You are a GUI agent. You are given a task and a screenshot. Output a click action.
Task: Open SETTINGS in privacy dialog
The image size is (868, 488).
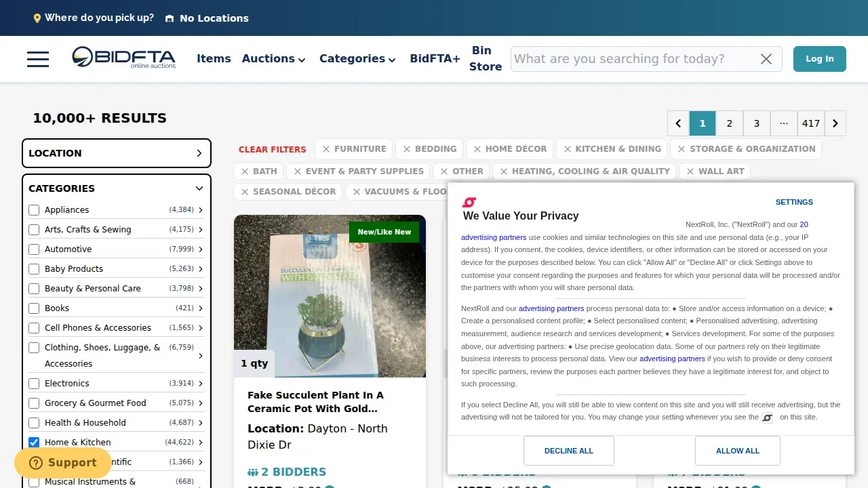(794, 202)
